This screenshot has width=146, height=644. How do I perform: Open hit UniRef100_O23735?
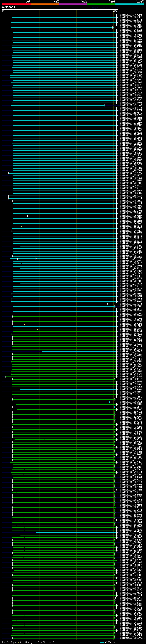pyautogui.click(x=131, y=22)
